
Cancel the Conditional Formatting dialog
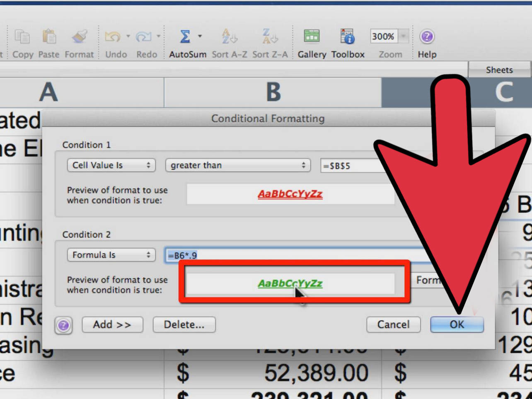393,325
